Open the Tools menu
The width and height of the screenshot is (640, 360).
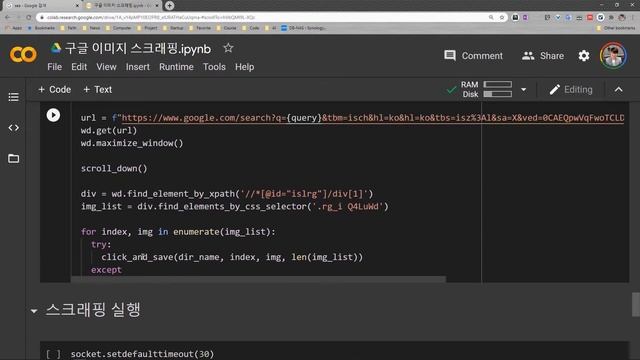(x=214, y=67)
